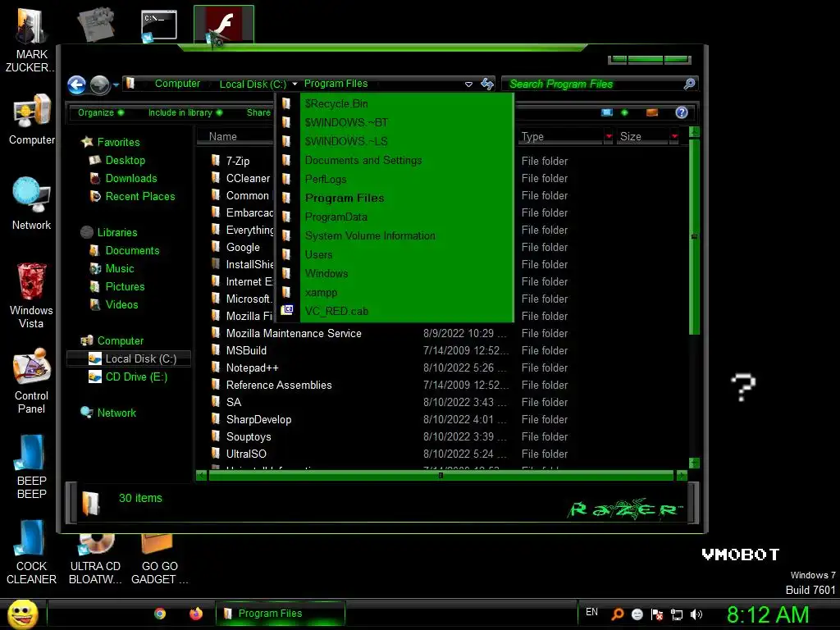Open the recent pages dropdown arrow
Image resolution: width=840 pixels, height=630 pixels.
click(x=116, y=84)
